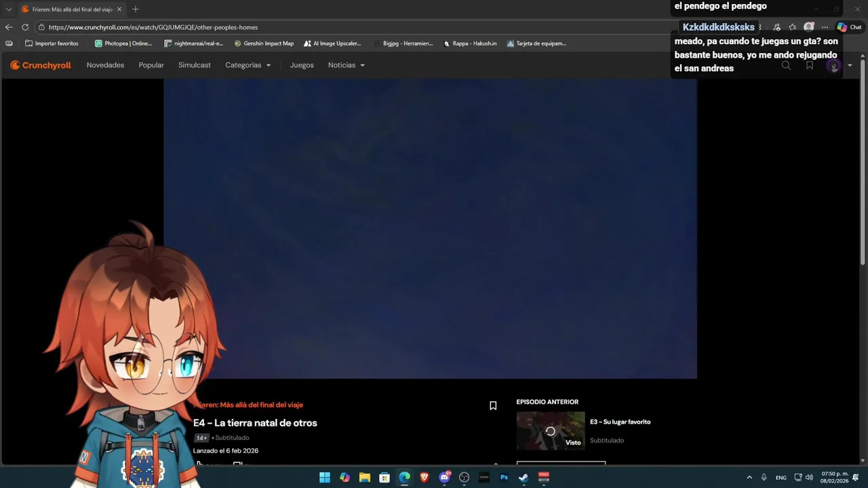Screen dimensions: 868x488
Task: Reload the page with the refresh icon
Action: click(25, 27)
